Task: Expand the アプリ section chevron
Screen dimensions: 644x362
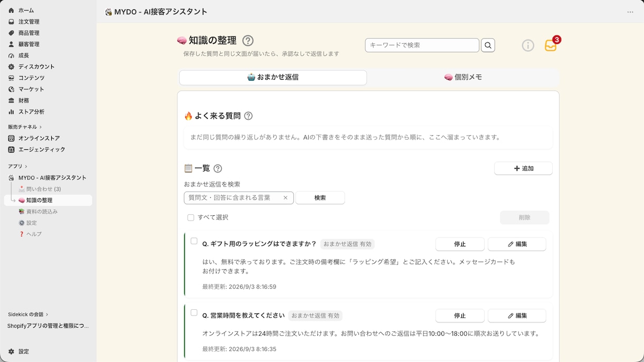Action: (26, 167)
